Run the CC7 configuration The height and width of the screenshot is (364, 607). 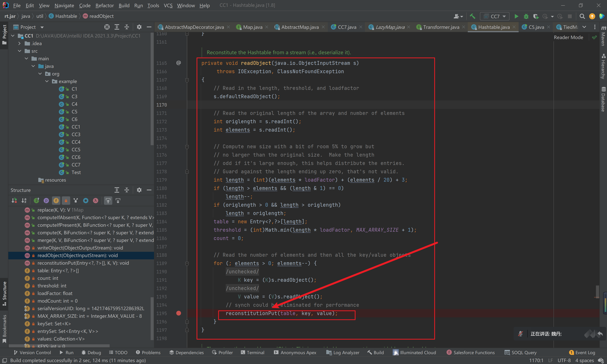click(x=516, y=16)
